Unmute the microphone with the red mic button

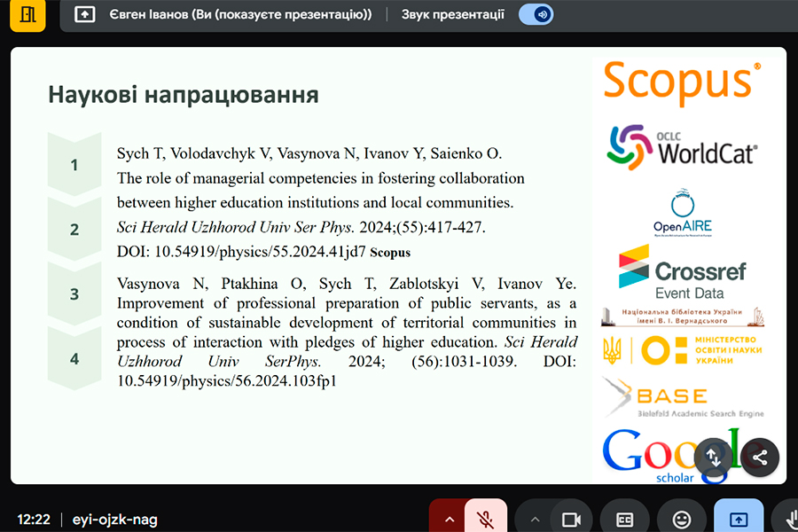[x=486, y=518]
